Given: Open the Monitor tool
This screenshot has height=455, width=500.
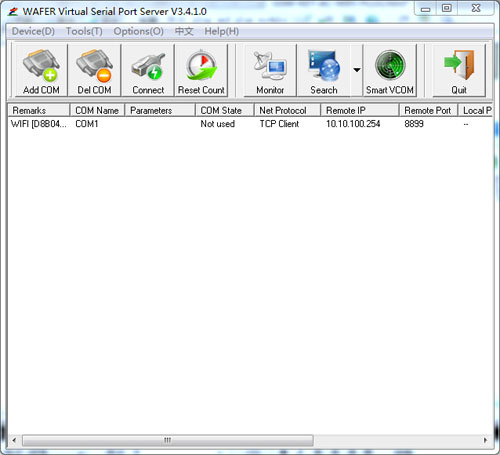Looking at the screenshot, I should 270,70.
